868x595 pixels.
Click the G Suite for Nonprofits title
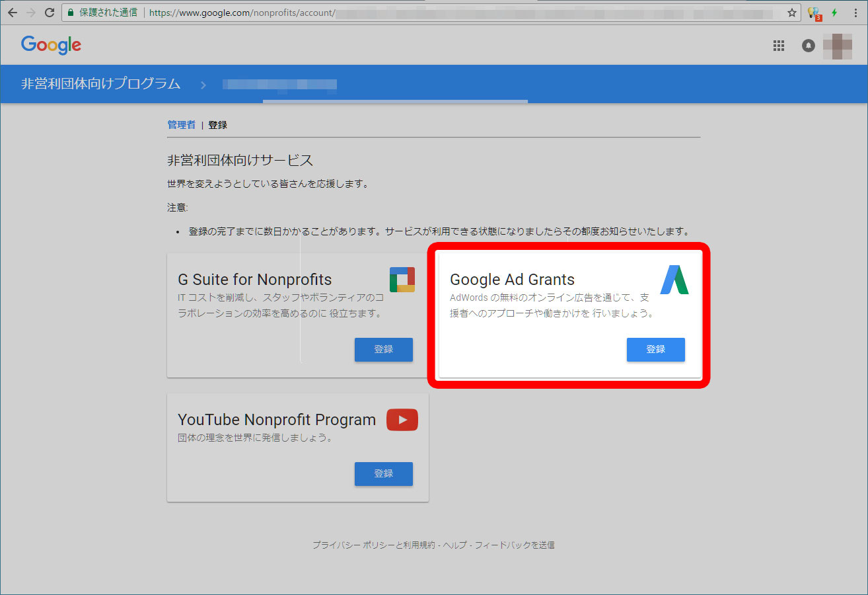point(255,279)
